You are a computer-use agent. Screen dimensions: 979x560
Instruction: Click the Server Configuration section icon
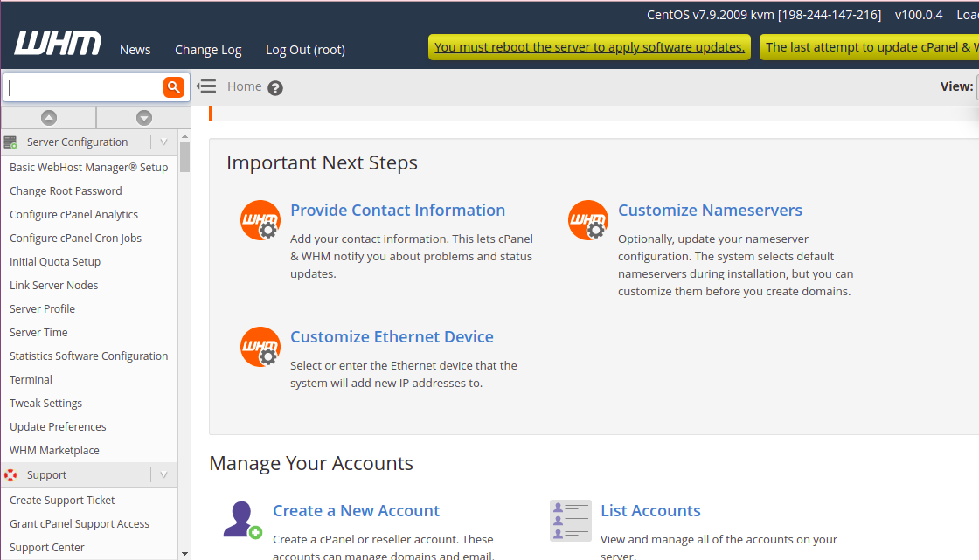click(x=10, y=142)
